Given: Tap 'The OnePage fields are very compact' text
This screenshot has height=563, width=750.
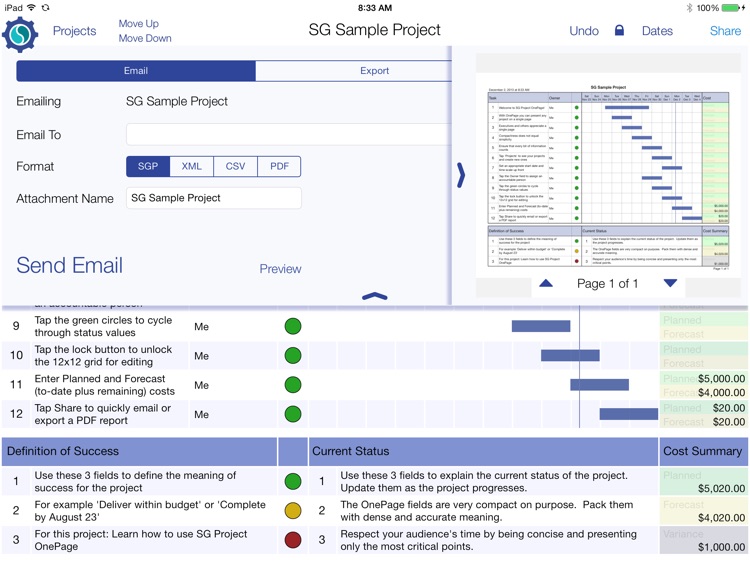Looking at the screenshot, I should tap(486, 511).
